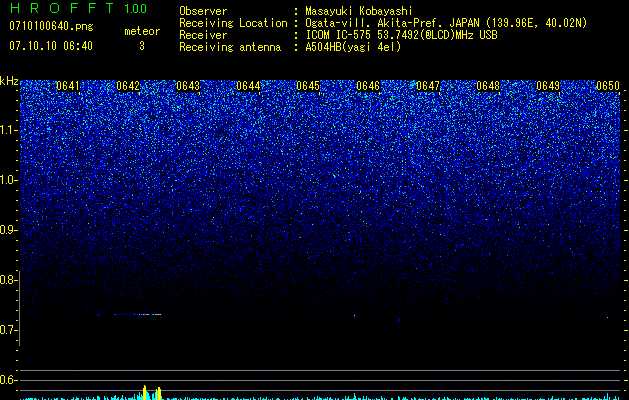
Task: Click the Receiving antenna field label
Action: point(230,47)
